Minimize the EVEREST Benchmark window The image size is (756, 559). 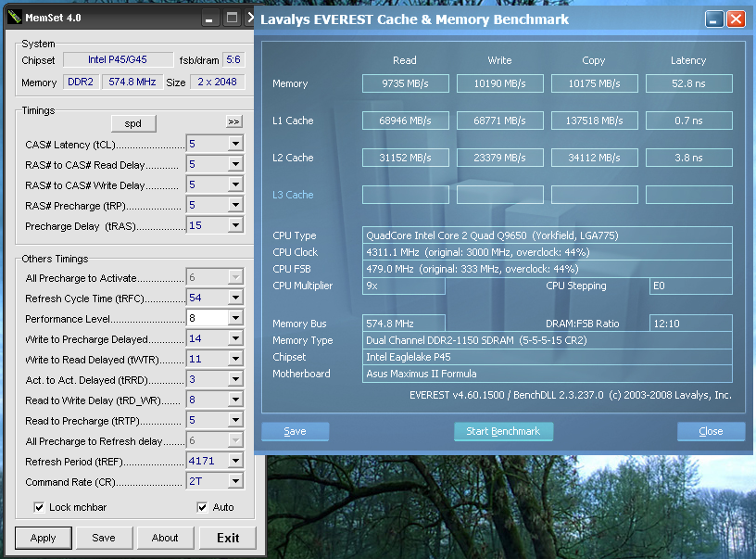[x=714, y=19]
